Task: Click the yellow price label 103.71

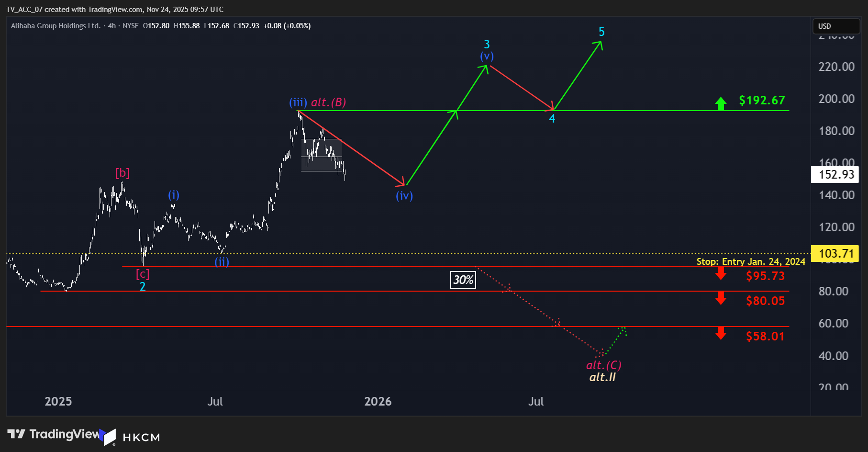Action: pos(835,253)
